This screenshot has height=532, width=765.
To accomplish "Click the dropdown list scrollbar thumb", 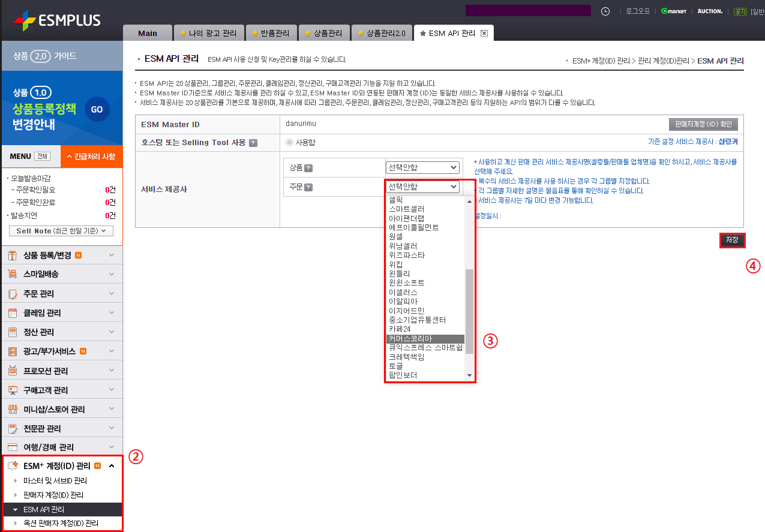I will (469, 311).
